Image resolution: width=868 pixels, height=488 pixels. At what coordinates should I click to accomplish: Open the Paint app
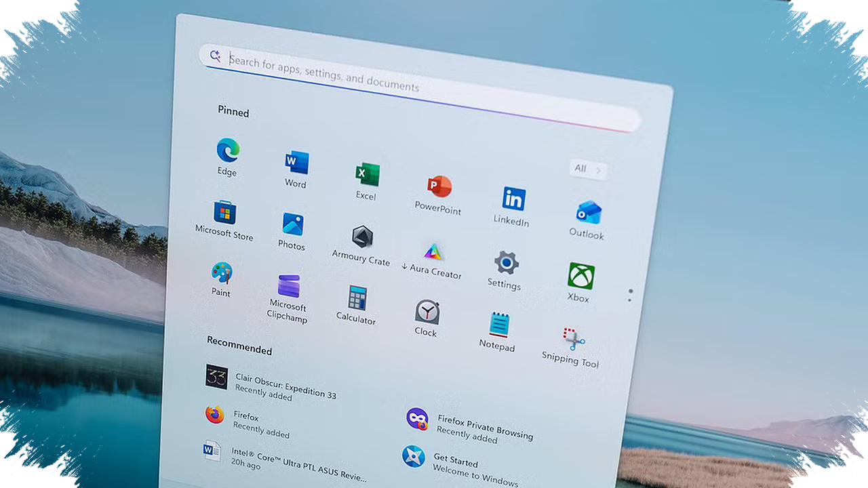[222, 273]
